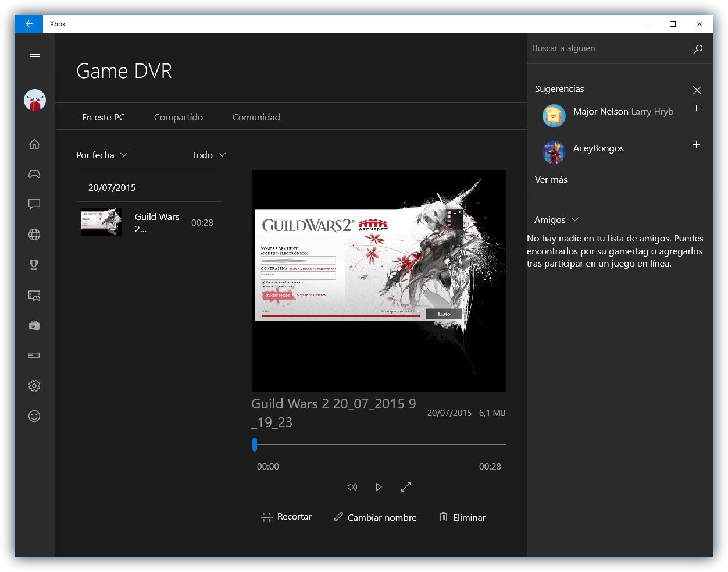Switch to the Comunidad tab
728x572 pixels.
click(256, 118)
